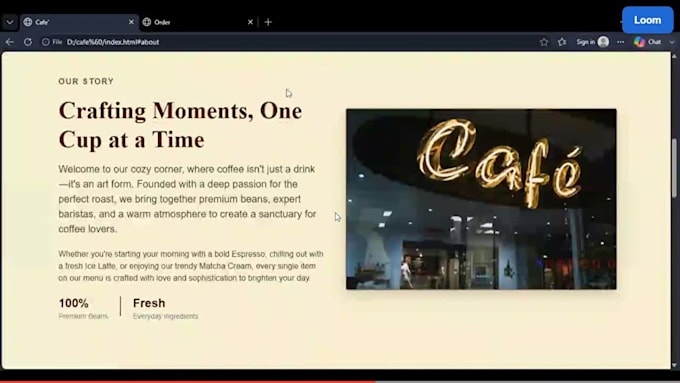
Task: Open the Copilot Chat button
Action: coord(647,42)
